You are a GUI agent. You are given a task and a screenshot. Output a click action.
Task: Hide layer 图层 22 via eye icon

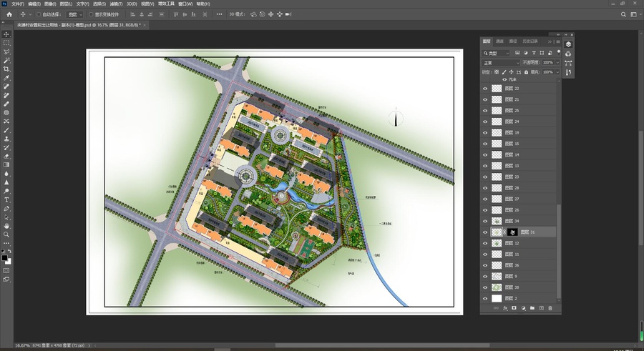[485, 88]
